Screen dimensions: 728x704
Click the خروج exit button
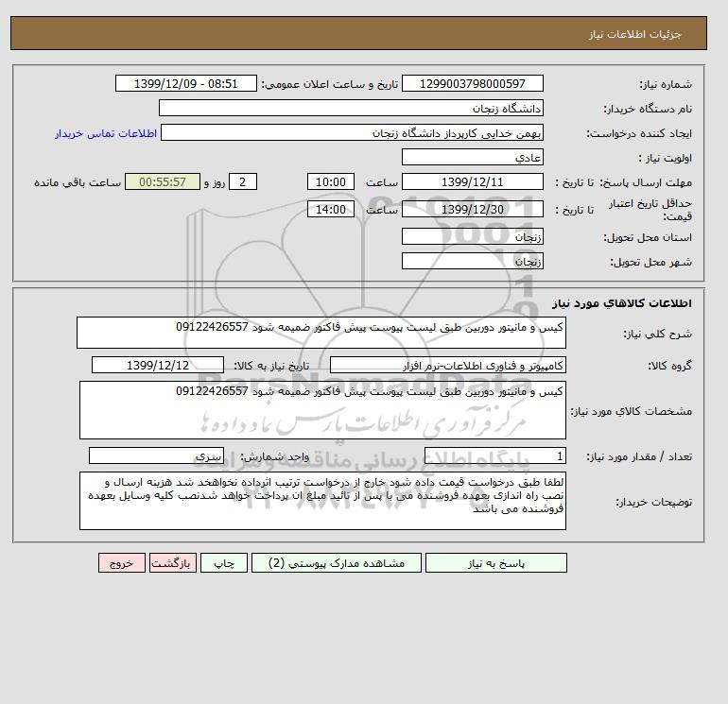(x=122, y=563)
